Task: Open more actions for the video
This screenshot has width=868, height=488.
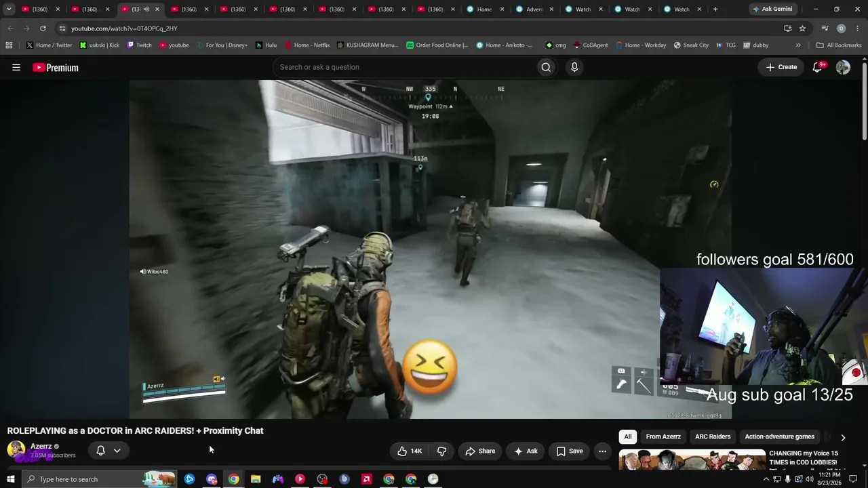Action: coord(602,451)
